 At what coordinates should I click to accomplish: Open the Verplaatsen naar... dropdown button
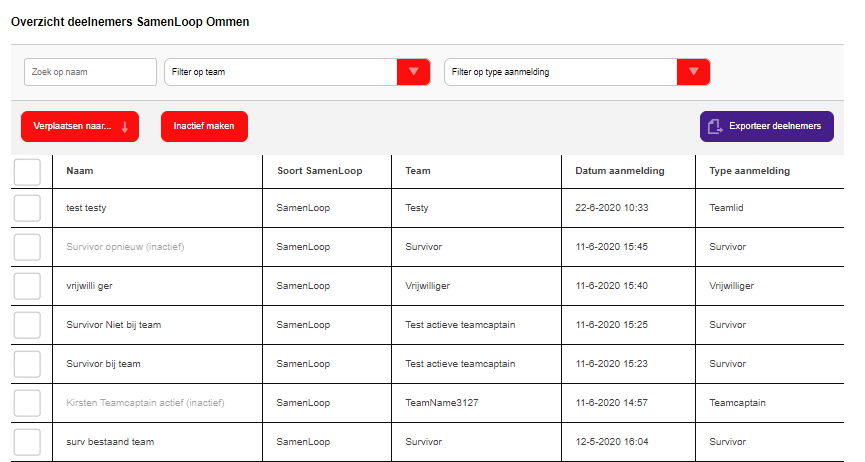[x=80, y=126]
